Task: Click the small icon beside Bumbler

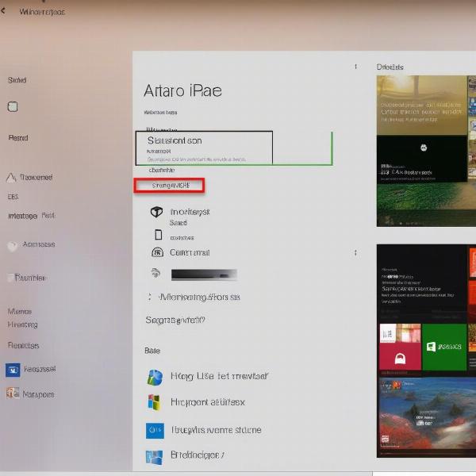Action: pos(11,278)
